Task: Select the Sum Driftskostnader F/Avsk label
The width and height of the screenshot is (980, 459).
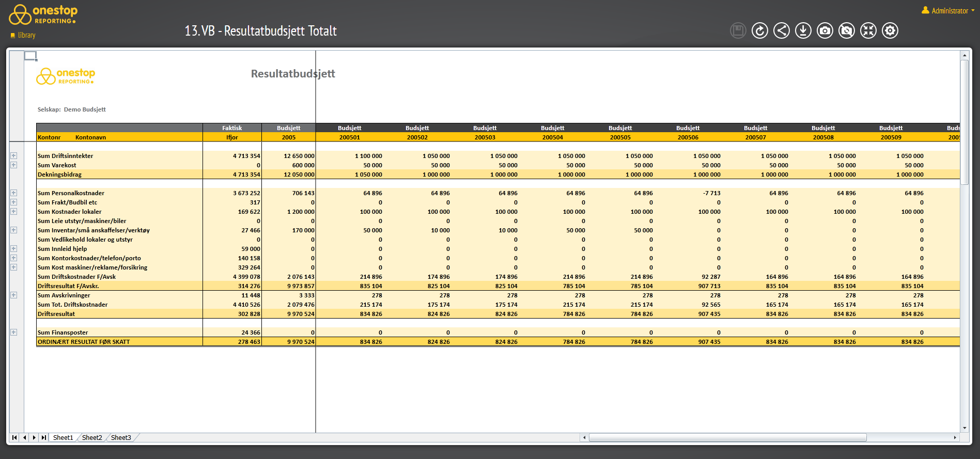Action: [x=76, y=277]
